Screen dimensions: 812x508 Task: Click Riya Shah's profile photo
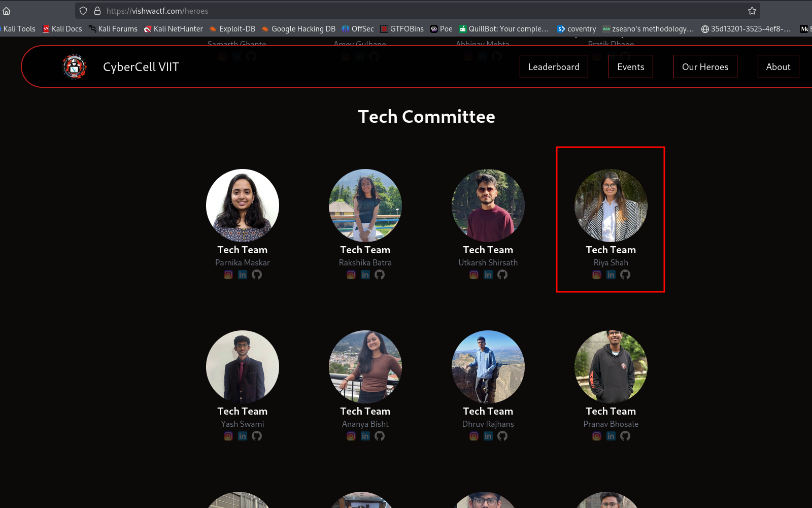pos(611,206)
